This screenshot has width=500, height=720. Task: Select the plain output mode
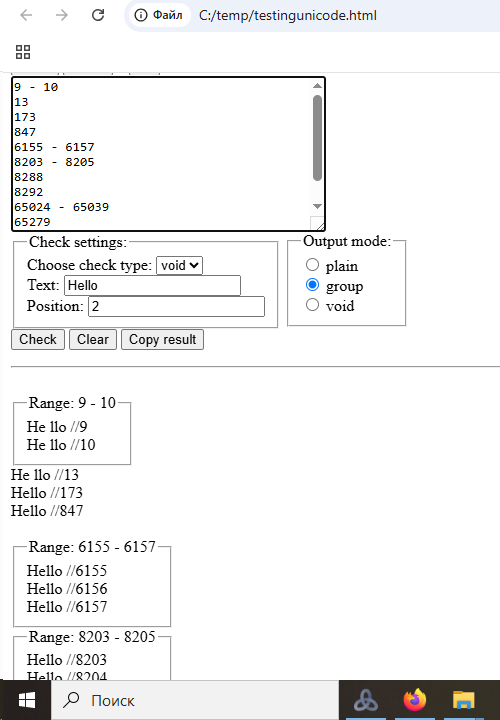pos(312,264)
